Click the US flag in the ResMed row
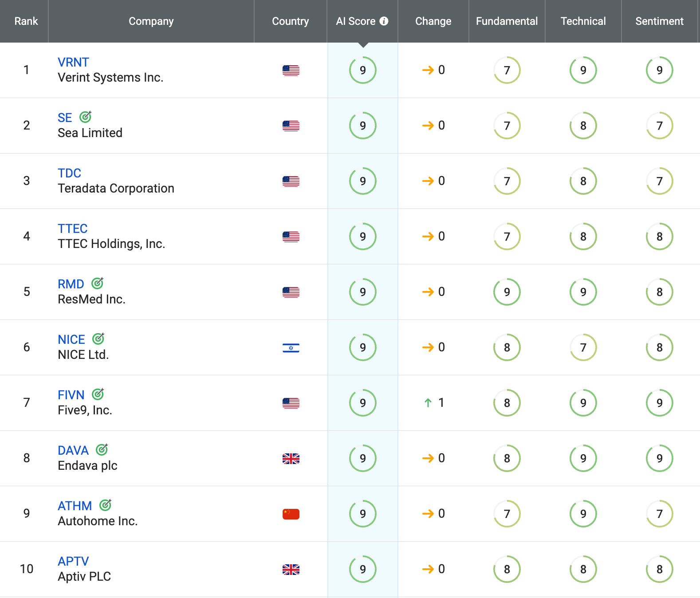 291,292
